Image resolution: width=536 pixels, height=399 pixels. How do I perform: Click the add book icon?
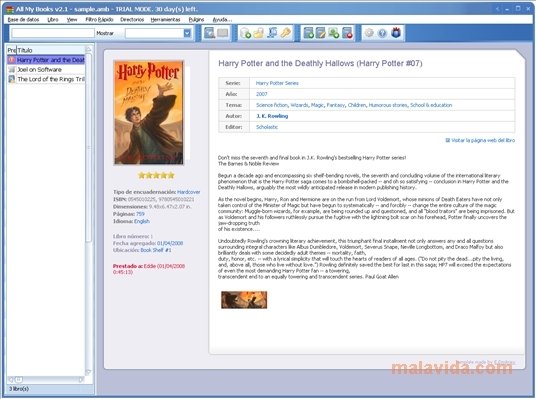click(308, 33)
